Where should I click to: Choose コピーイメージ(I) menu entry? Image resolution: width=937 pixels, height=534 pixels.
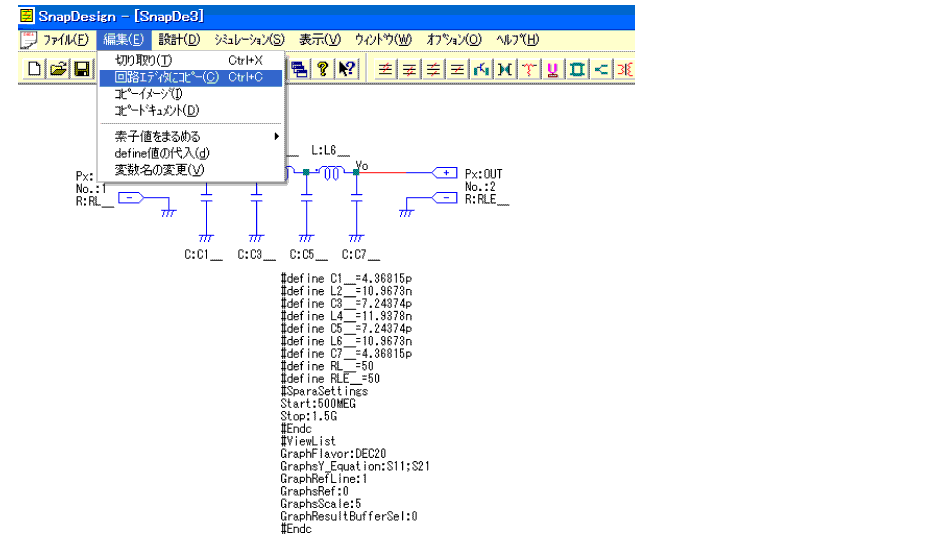click(x=191, y=94)
